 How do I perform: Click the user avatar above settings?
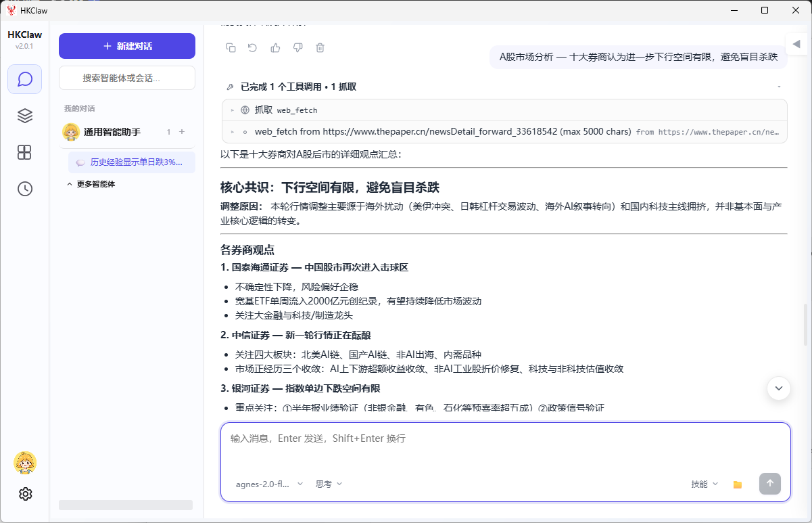[25, 463]
